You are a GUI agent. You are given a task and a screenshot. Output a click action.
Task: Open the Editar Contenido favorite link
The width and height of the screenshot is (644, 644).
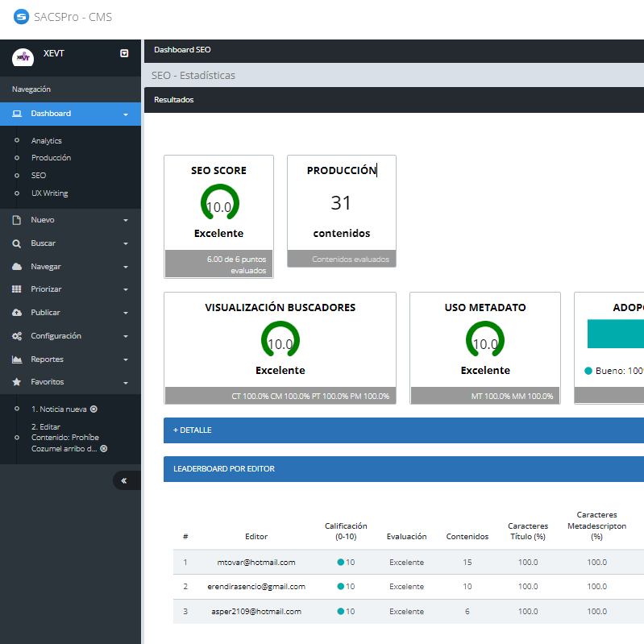point(64,438)
